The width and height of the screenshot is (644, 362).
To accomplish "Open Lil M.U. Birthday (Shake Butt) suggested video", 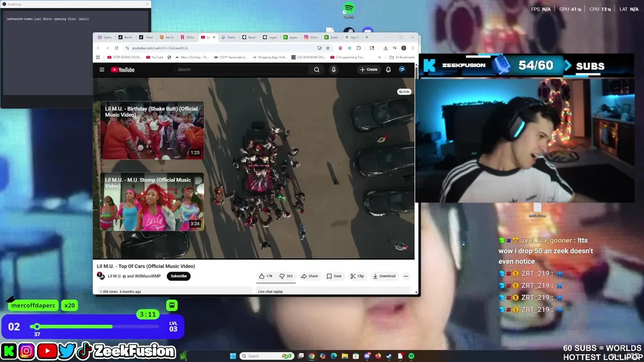I will [x=152, y=131].
